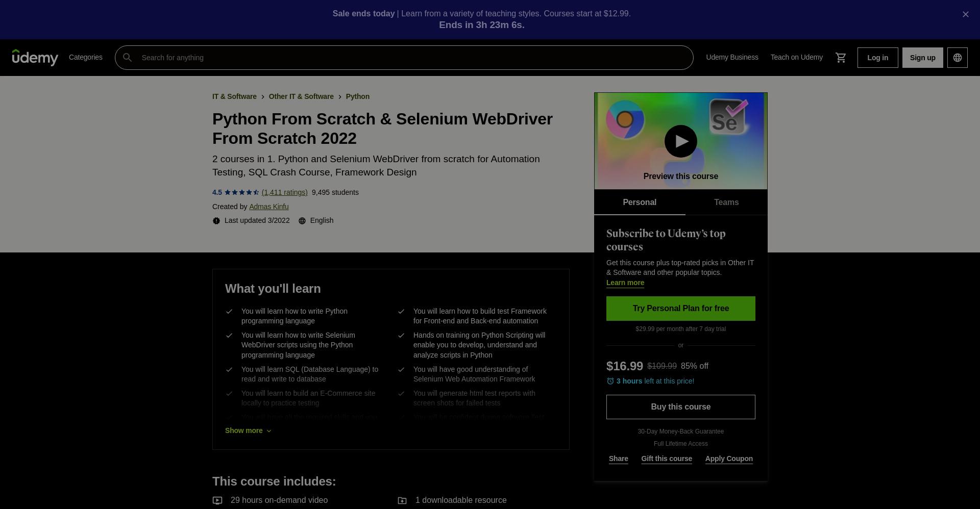Open the Udemy logo home link
The height and width of the screenshot is (509, 980).
(35, 58)
